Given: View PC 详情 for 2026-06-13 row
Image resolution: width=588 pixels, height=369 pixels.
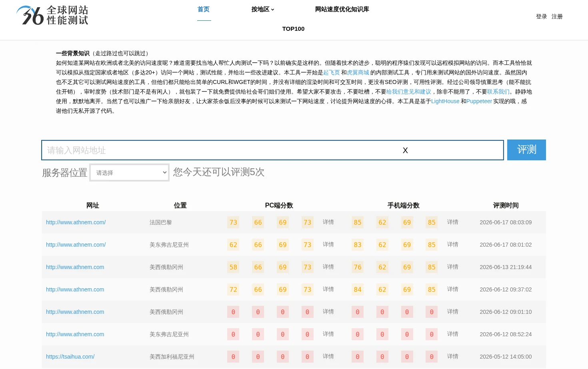Looking at the screenshot, I should 328,267.
